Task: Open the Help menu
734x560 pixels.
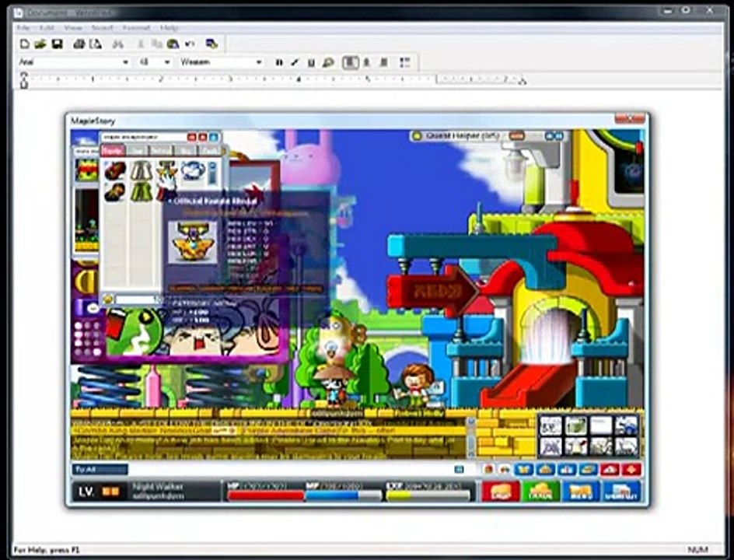Action: pos(169,28)
